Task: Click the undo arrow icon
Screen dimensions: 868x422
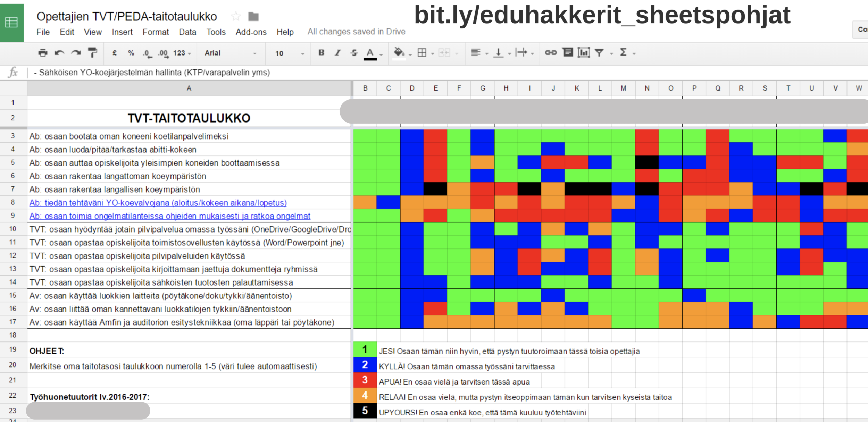Action: 59,53
